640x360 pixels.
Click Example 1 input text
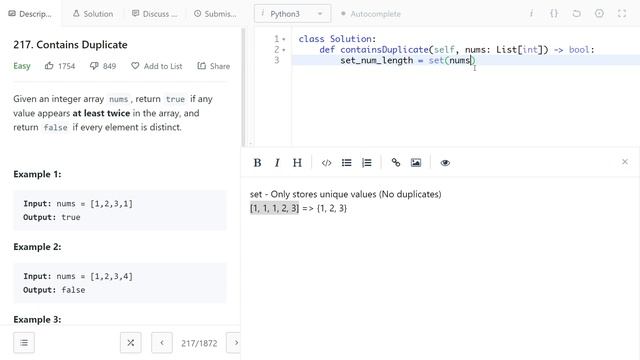click(78, 203)
